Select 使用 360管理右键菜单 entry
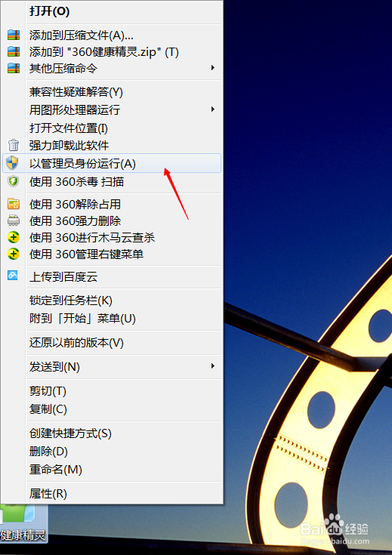 point(112,254)
